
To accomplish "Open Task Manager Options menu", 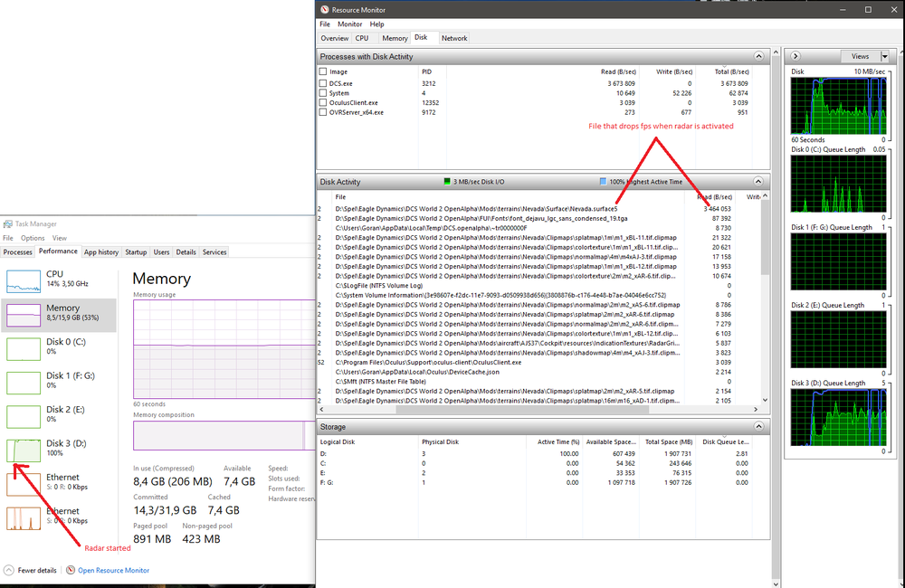I will pyautogui.click(x=33, y=238).
